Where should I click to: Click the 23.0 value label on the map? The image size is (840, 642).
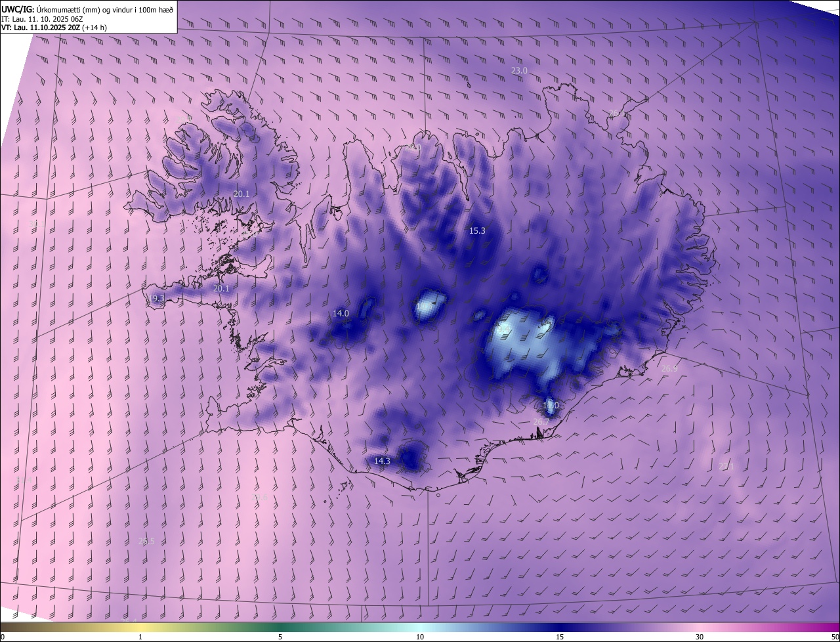(x=519, y=70)
